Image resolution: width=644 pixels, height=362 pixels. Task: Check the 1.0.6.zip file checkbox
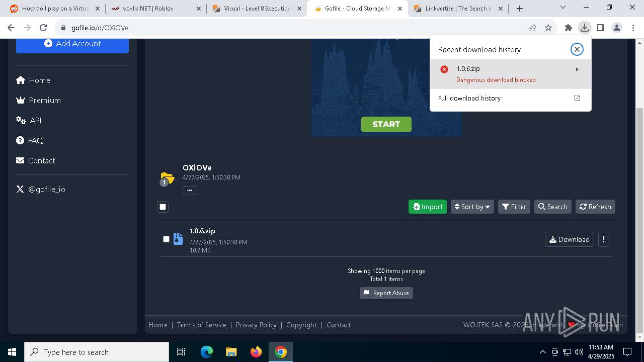point(166,239)
